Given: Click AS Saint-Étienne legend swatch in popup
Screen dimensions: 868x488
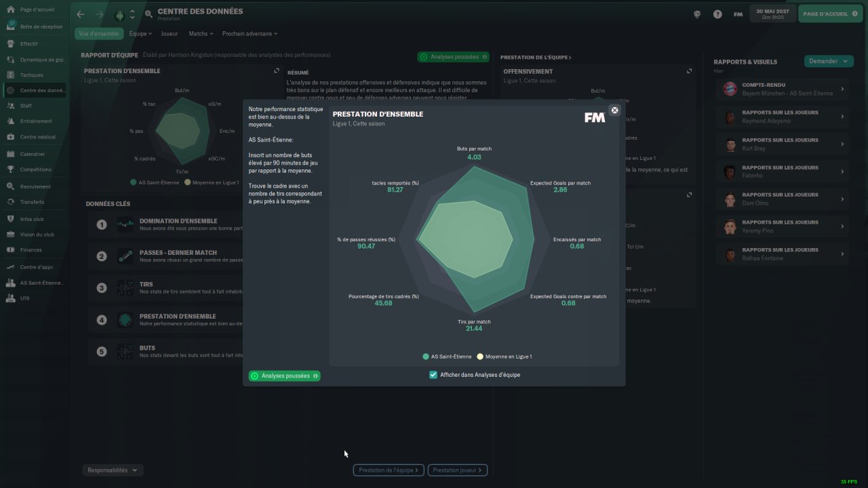Looking at the screenshot, I should [x=426, y=357].
